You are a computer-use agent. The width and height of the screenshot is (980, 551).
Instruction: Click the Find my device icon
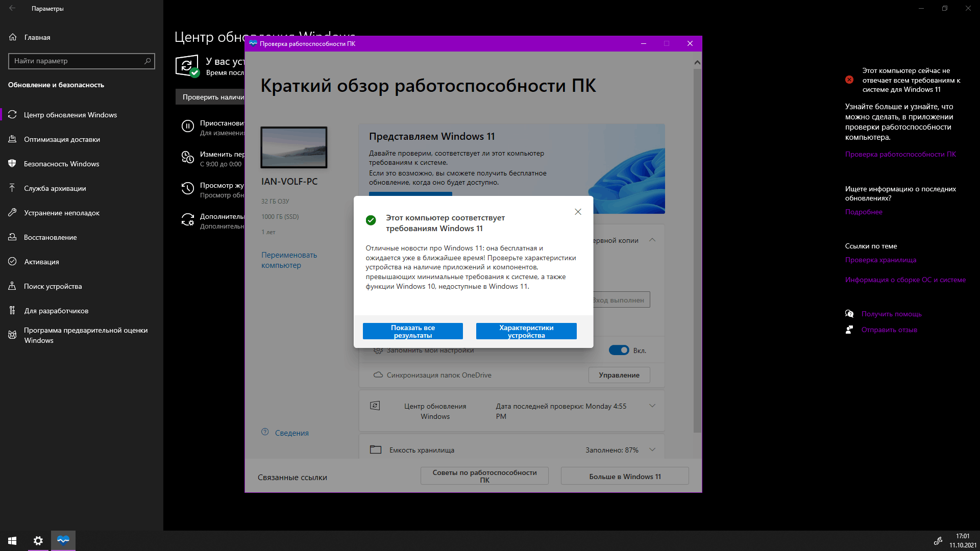point(13,286)
